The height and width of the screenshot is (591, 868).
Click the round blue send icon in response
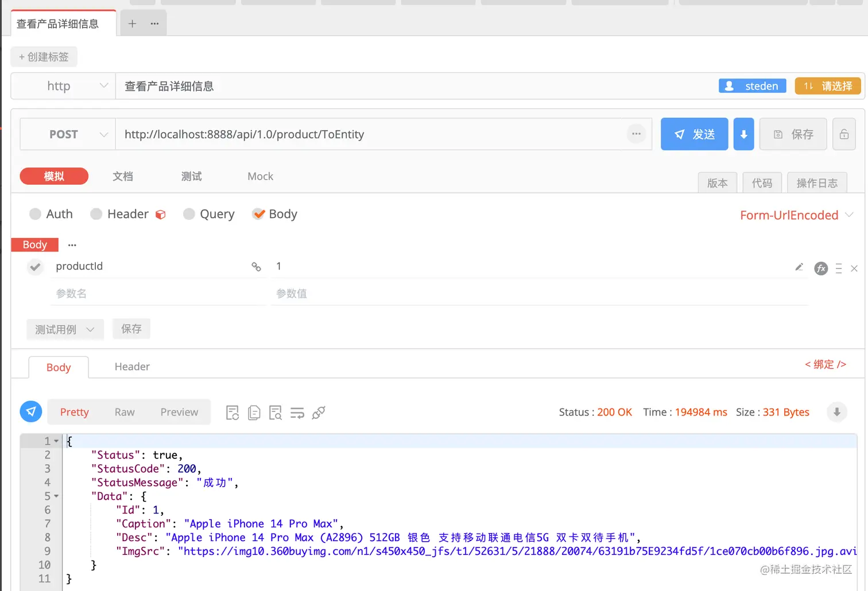pos(31,411)
